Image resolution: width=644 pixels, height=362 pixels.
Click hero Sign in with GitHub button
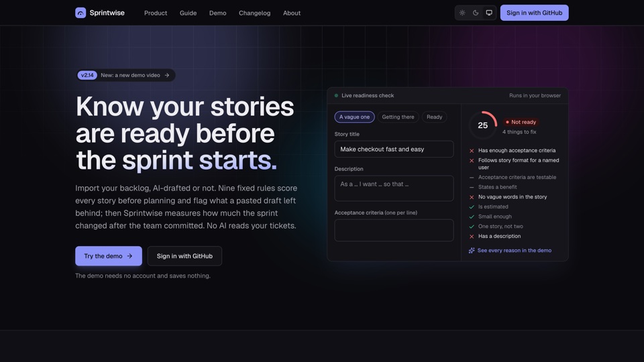pos(185,256)
